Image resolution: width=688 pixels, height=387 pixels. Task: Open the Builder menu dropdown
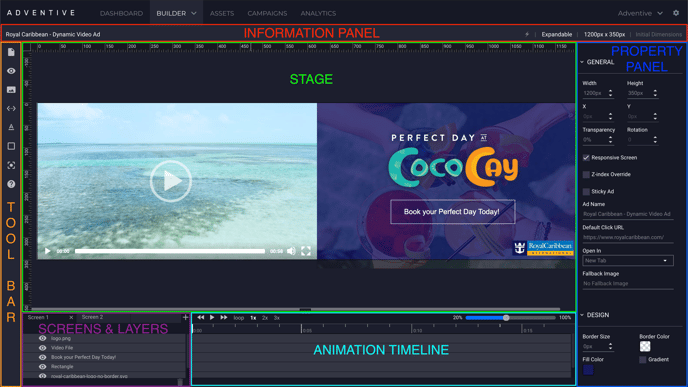(176, 13)
